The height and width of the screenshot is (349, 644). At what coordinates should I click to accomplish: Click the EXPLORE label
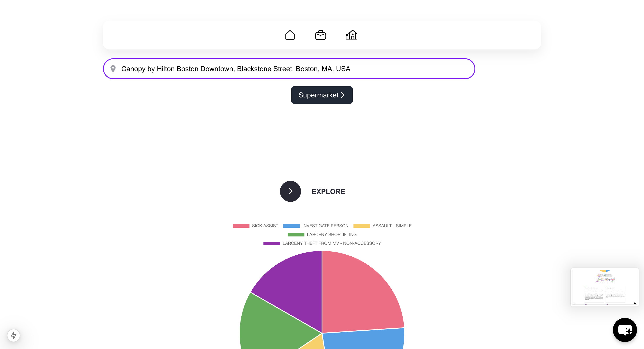328,192
